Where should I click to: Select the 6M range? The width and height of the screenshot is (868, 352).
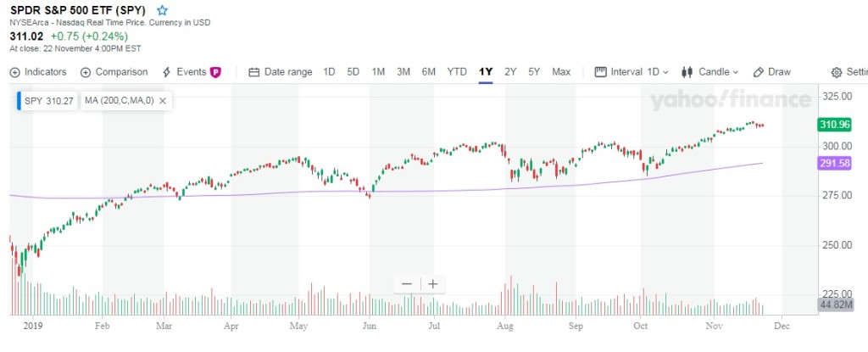click(428, 72)
